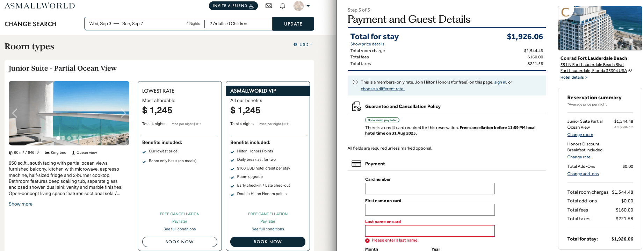The width and height of the screenshot is (644, 251).
Task: Click the info icon beside USD
Action: [x=295, y=44]
